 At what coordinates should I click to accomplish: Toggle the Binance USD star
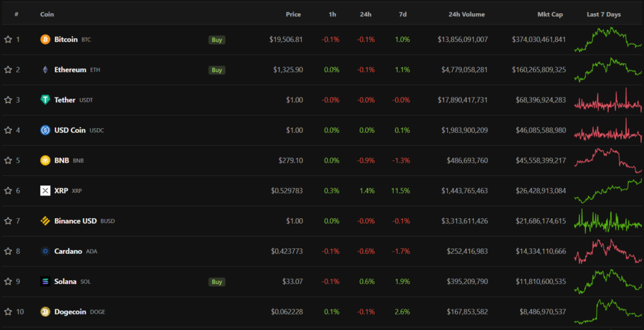point(8,221)
